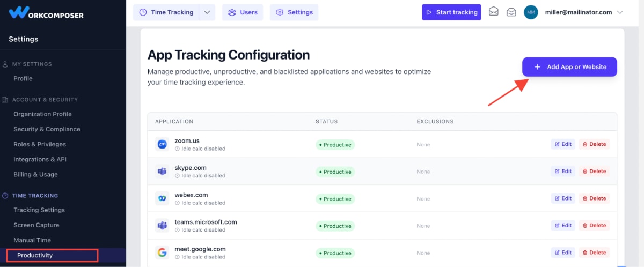Viewport: 644px width, 267px height.
Task: Open Roles & Privileges settings
Action: (40, 144)
